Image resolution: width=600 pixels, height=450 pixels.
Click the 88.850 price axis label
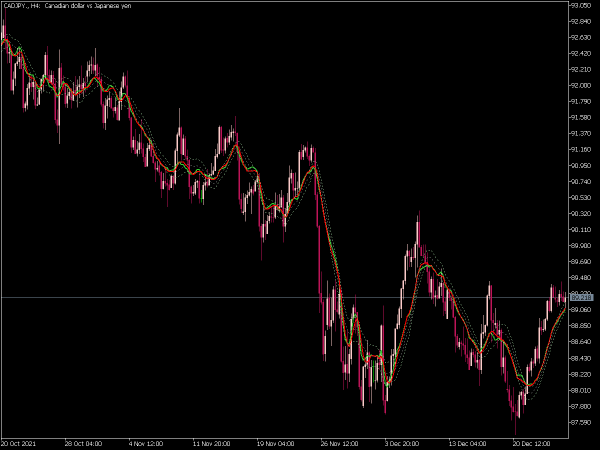point(581,326)
